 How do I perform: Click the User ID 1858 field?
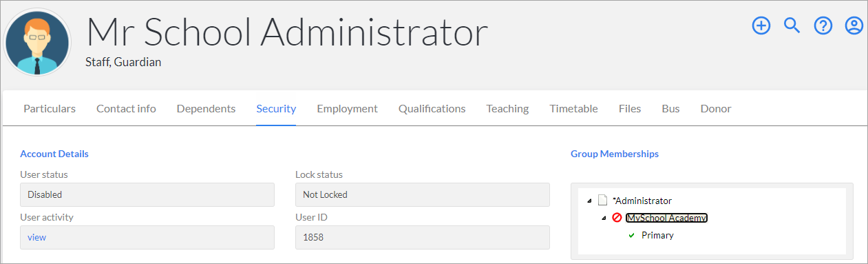point(423,237)
